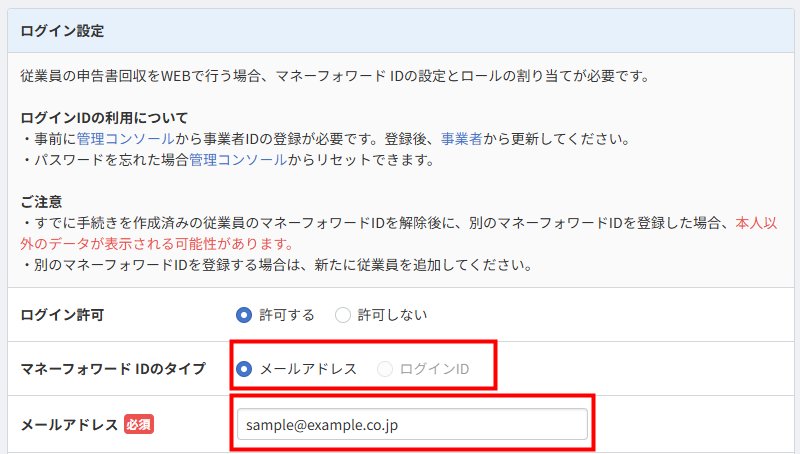Open 管理コンソール link in the 事前に line

click(x=126, y=139)
